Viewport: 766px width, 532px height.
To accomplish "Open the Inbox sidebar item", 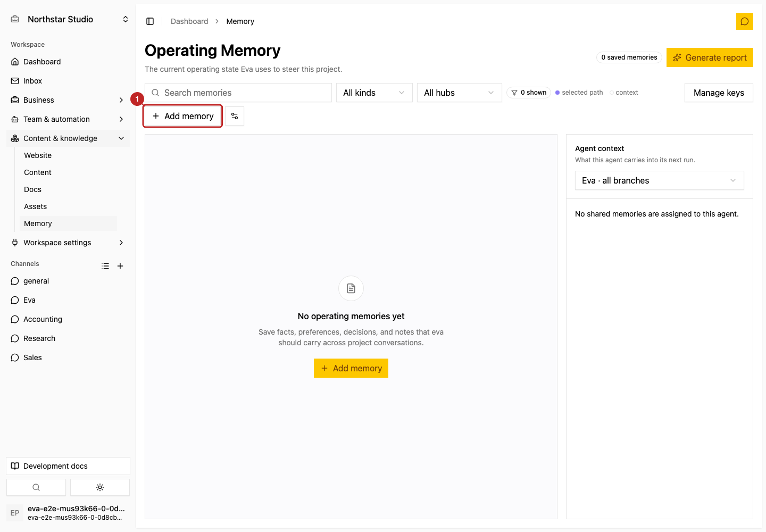I will pyautogui.click(x=68, y=81).
